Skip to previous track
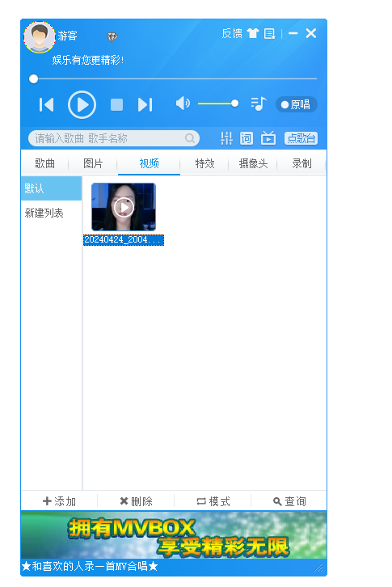The height and width of the screenshot is (587, 392). [x=46, y=104]
